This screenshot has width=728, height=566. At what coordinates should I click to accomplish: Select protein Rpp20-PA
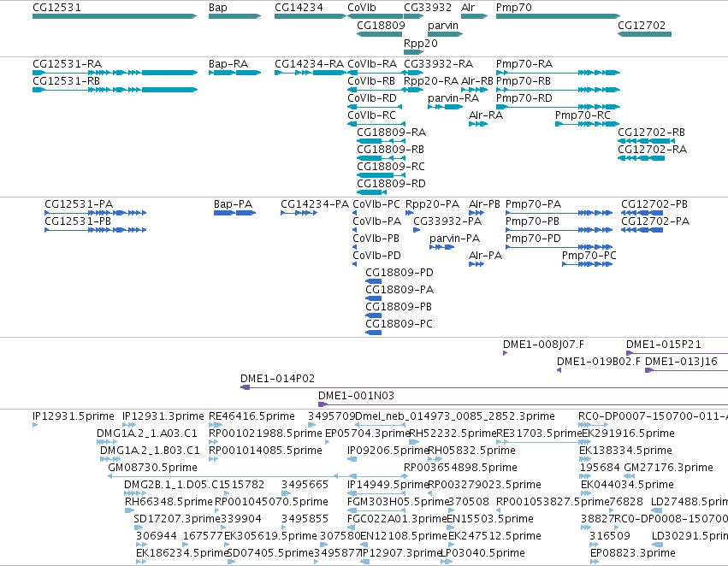tap(410, 213)
